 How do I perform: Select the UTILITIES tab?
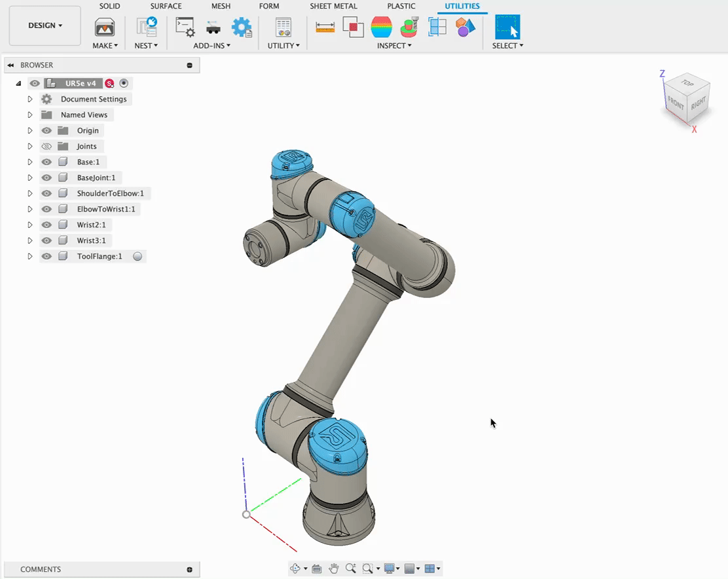pyautogui.click(x=462, y=6)
